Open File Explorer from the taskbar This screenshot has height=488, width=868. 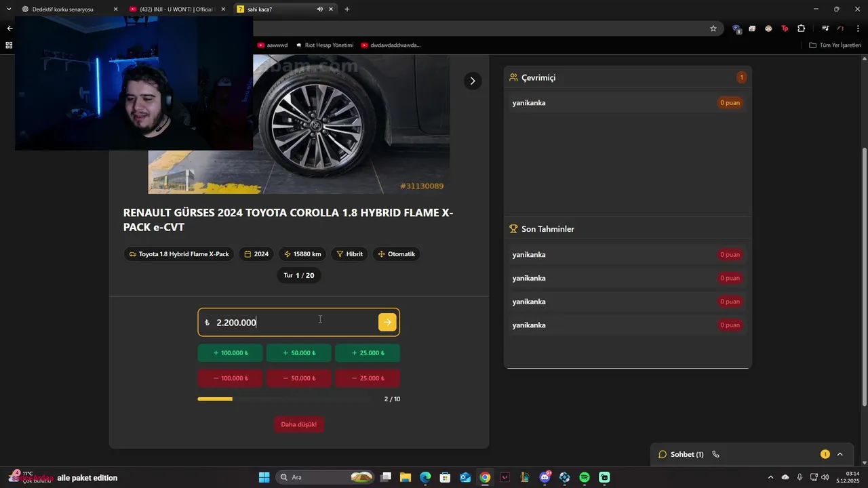406,477
